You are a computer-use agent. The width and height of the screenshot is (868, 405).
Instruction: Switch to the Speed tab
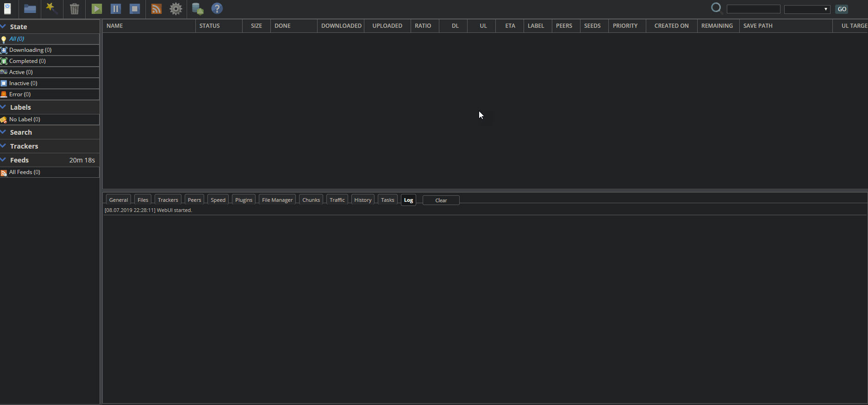[218, 200]
